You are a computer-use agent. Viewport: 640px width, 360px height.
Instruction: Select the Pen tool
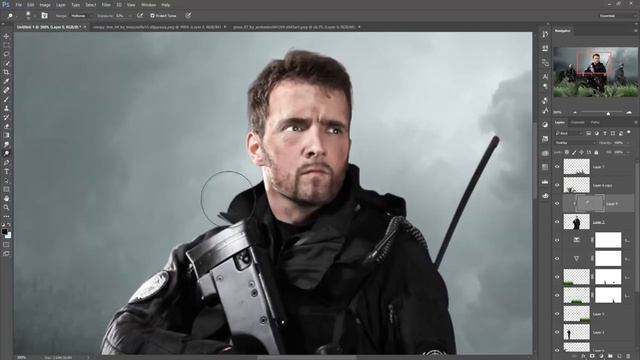[6, 162]
